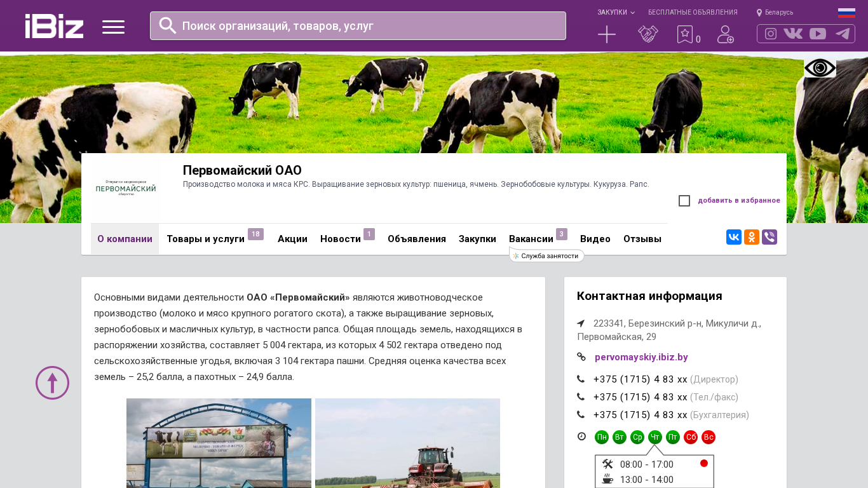
Task: Open the VK icon in header
Action: click(x=793, y=34)
